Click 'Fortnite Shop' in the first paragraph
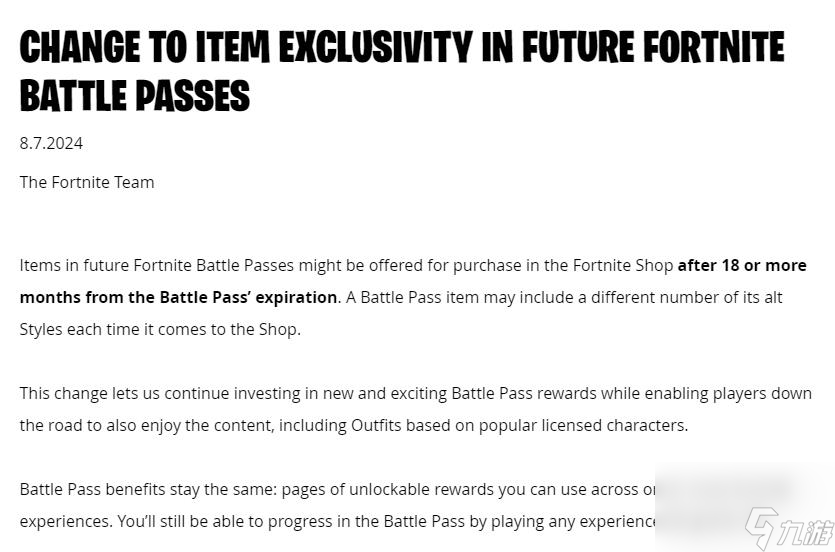The image size is (835, 552). point(623,265)
